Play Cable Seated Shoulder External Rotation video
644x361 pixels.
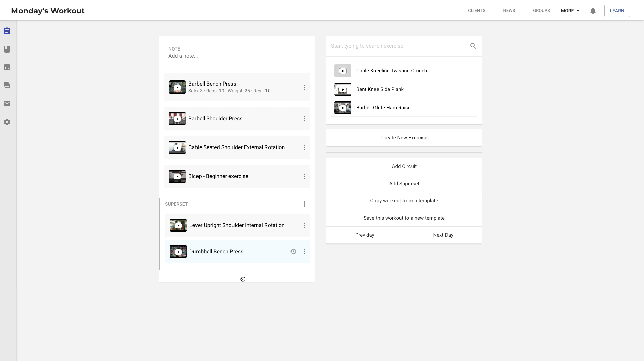(x=177, y=147)
